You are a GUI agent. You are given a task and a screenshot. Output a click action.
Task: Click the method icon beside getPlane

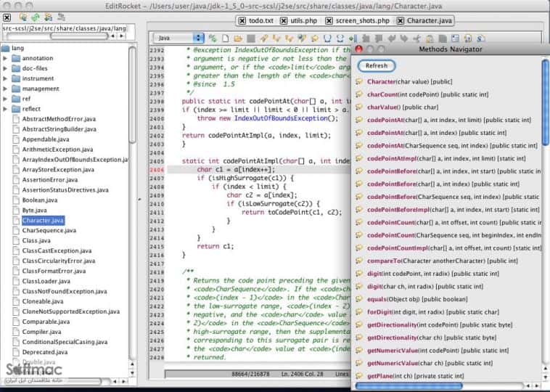tap(359, 376)
